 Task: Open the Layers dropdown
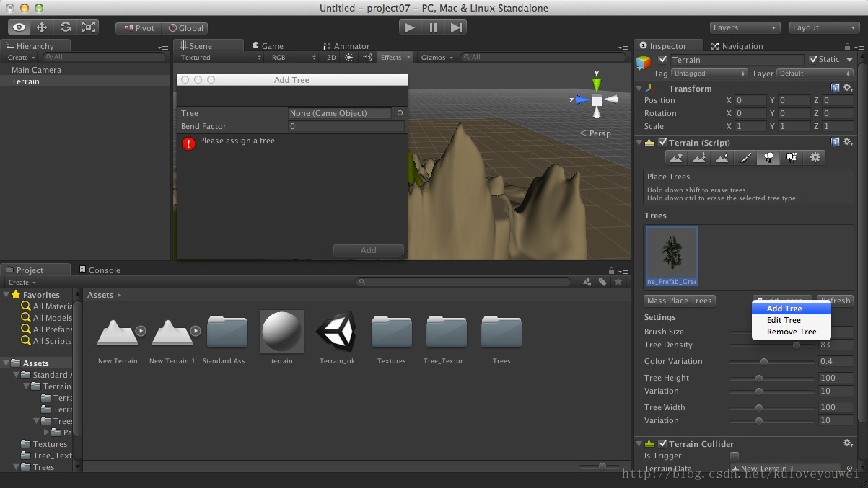pos(745,27)
